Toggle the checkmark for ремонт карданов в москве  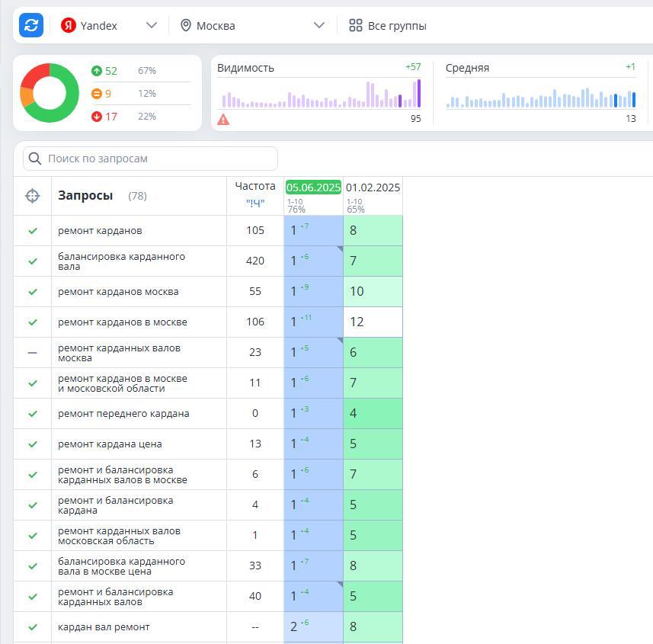pyautogui.click(x=33, y=322)
